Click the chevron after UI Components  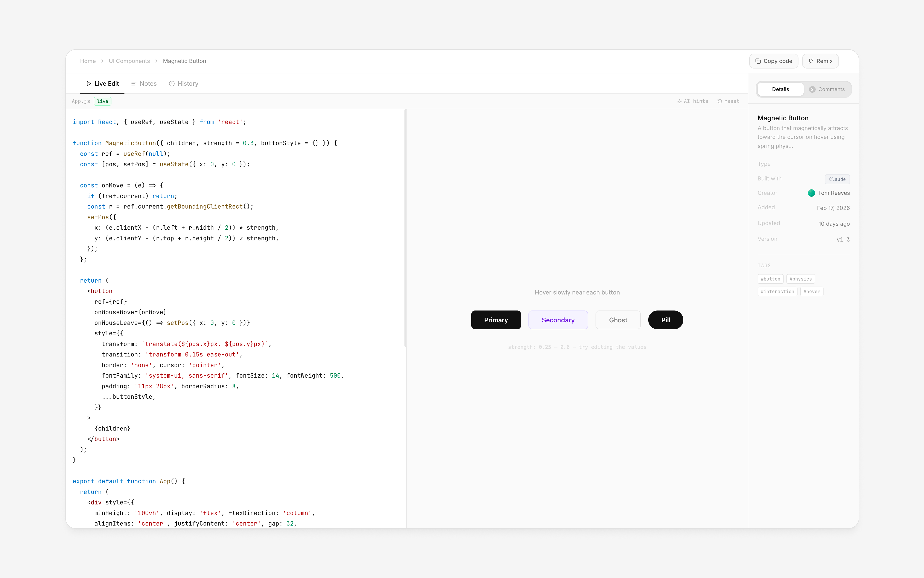[x=157, y=61]
